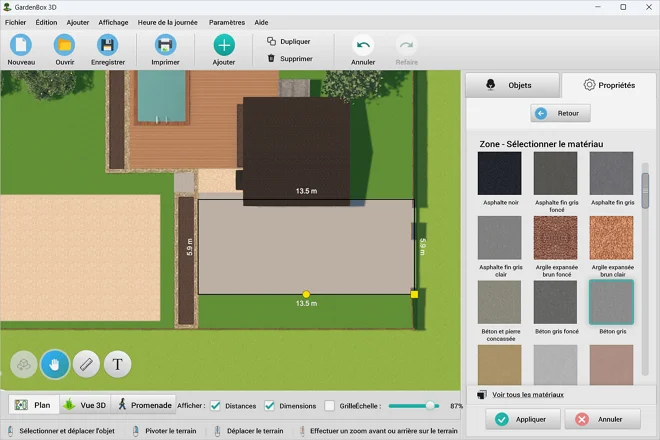660x440 pixels.
Task: Switch to the Objets tab
Action: [511, 85]
